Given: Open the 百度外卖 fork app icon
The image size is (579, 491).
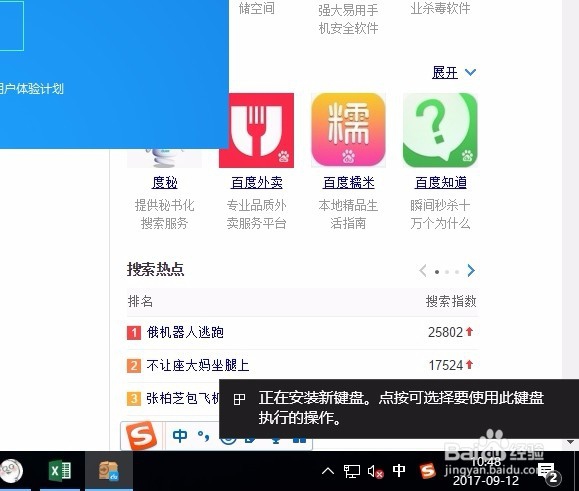Looking at the screenshot, I should tap(256, 130).
